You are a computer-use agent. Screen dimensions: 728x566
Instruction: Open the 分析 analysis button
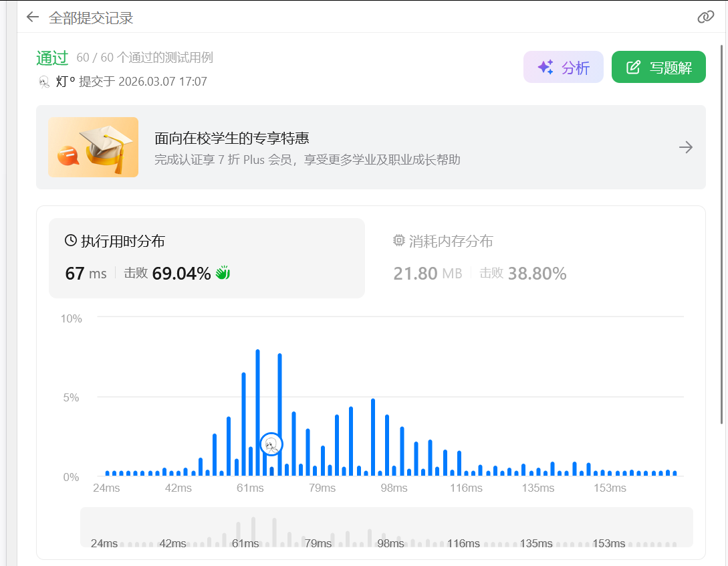(563, 67)
